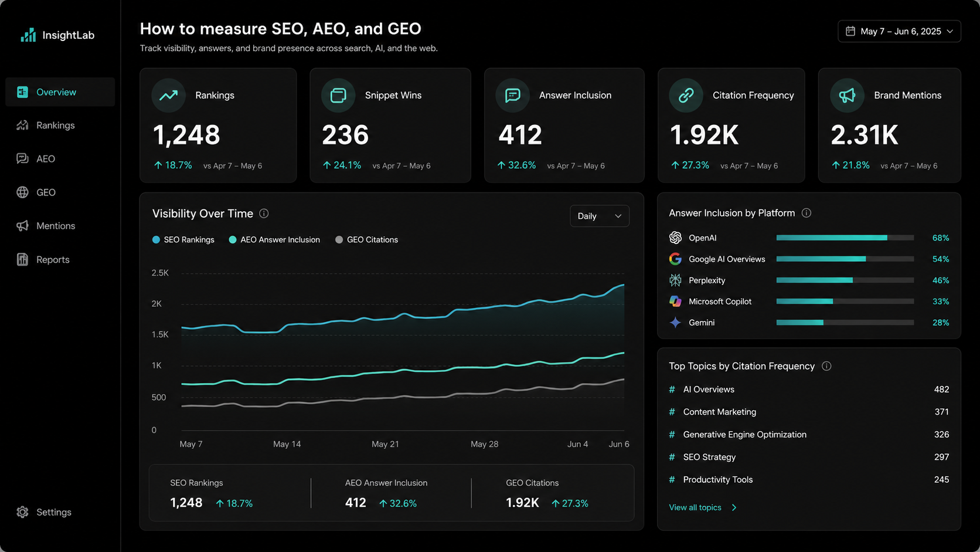This screenshot has width=980, height=552.
Task: Click the 245 citation count
Action: (x=941, y=480)
